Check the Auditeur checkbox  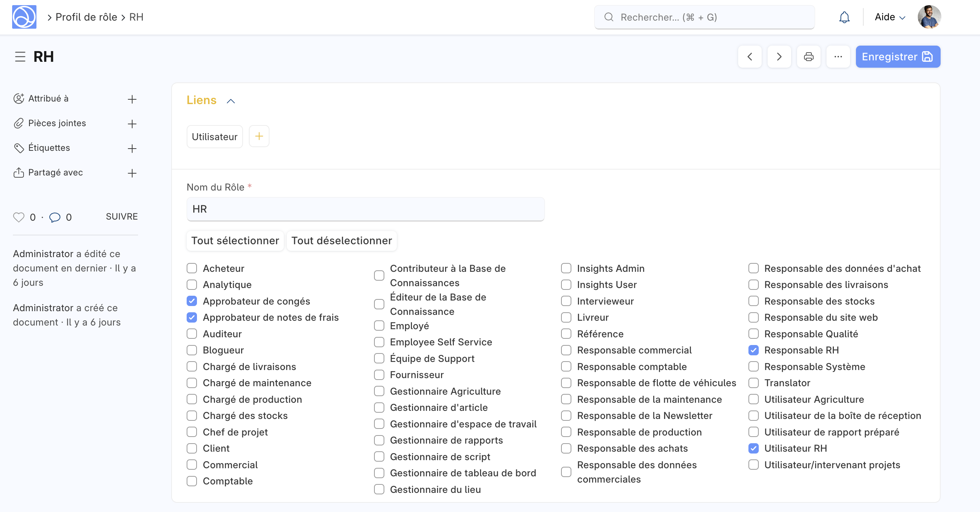pyautogui.click(x=192, y=334)
